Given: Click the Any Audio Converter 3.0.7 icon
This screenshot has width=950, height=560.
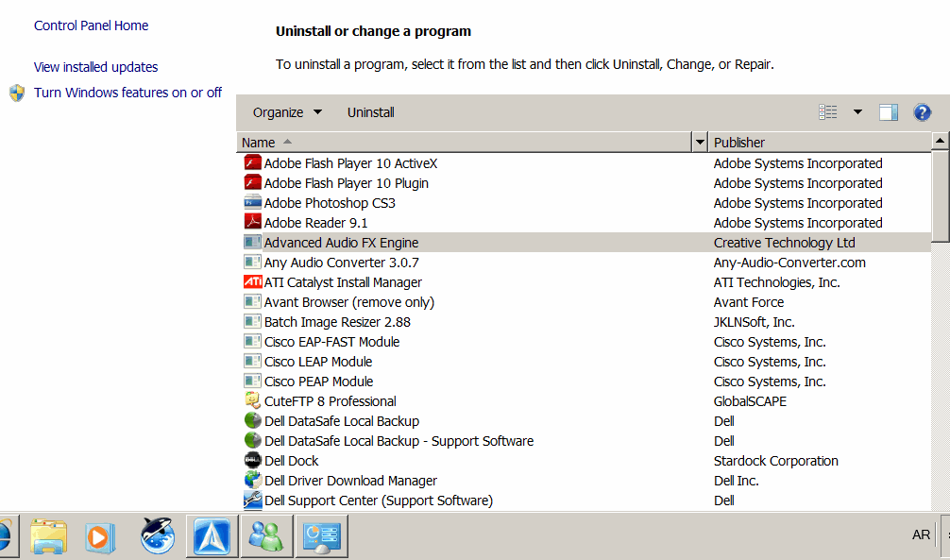Looking at the screenshot, I should point(253,263).
